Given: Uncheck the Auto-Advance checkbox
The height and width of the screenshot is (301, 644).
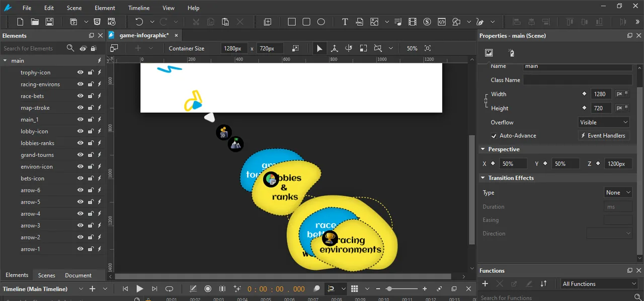Looking at the screenshot, I should pyautogui.click(x=494, y=136).
